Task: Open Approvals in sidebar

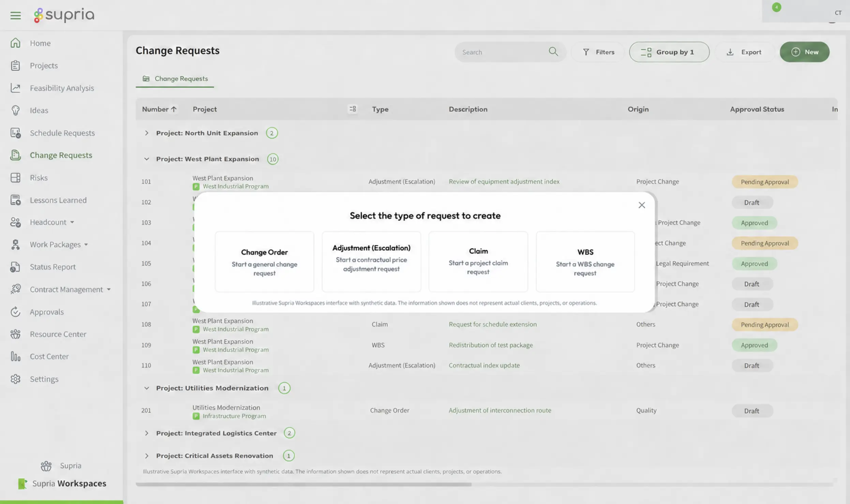Action: tap(47, 312)
